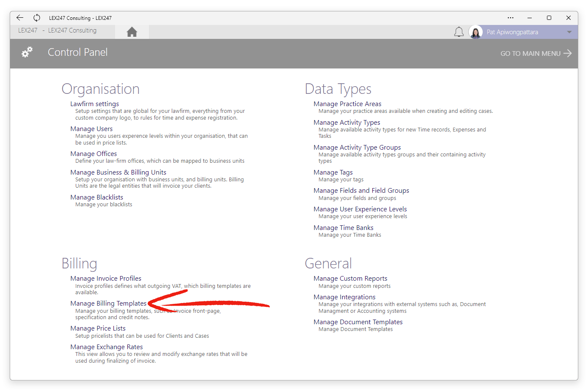This screenshot has height=391, width=588.
Task: Open Manage Document Templates
Action: pos(358,322)
